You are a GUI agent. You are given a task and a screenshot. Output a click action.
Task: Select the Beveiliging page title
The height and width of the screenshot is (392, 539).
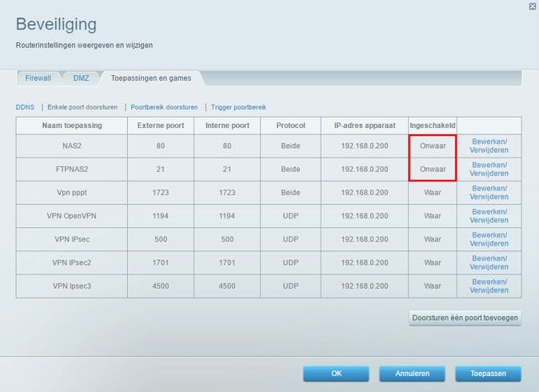point(56,25)
